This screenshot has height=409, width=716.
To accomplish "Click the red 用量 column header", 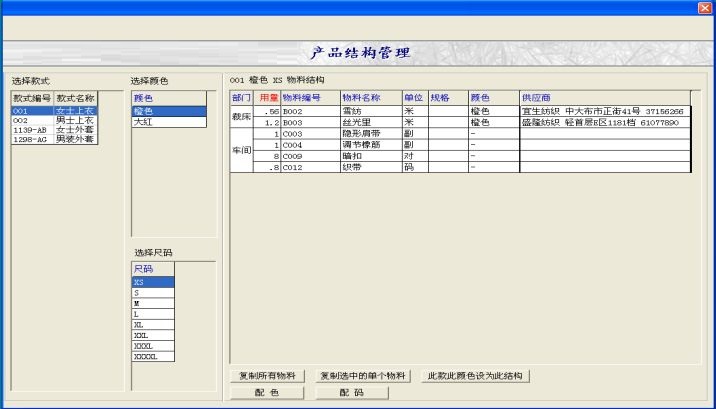I will click(267, 98).
